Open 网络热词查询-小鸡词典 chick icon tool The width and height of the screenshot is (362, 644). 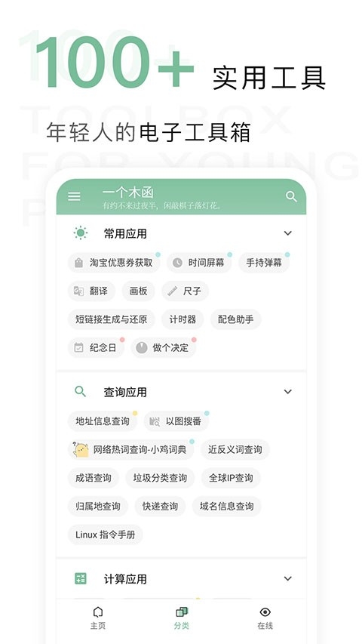130,450
